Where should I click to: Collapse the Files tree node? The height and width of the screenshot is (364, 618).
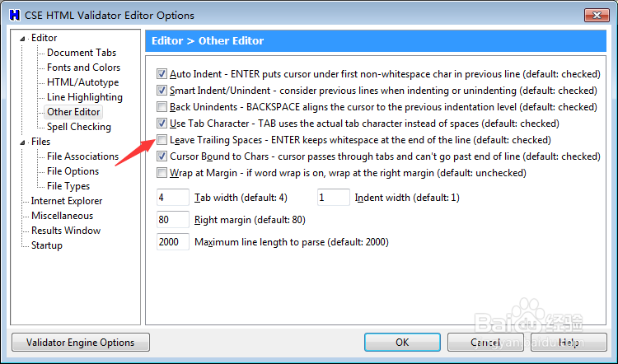pos(25,142)
